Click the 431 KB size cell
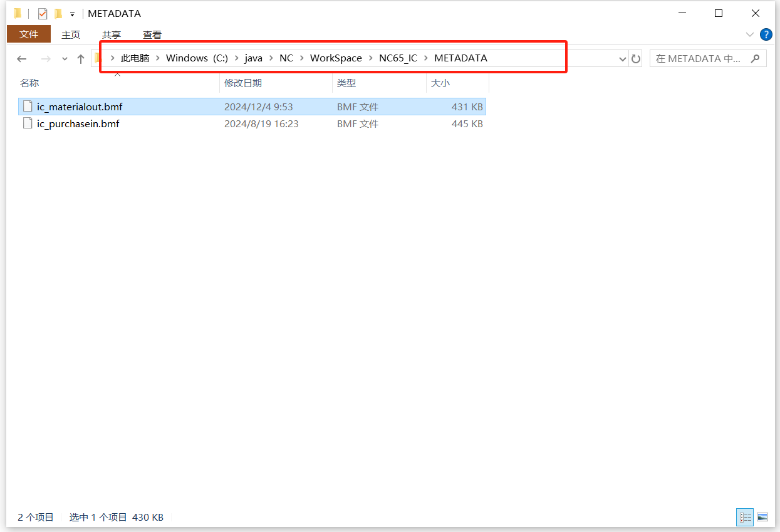Viewport: 780px width, 532px height. click(x=467, y=107)
